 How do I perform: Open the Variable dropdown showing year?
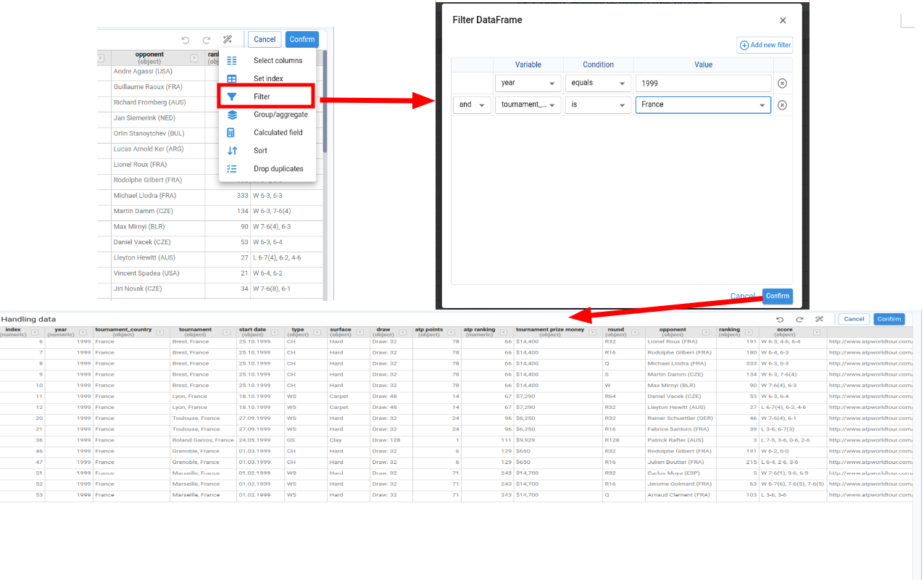528,83
